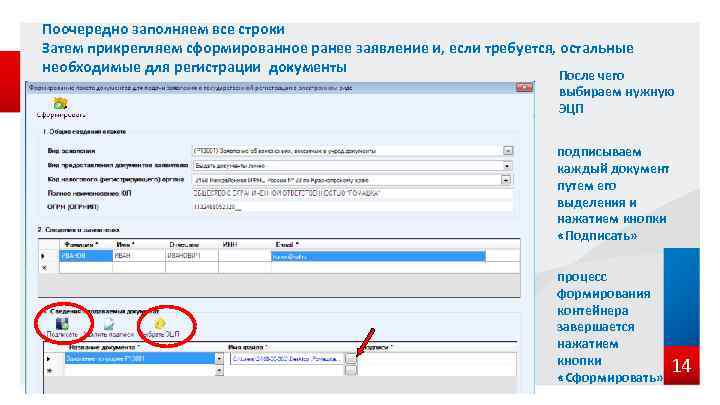Select the surname cell ИВАНОВ
The height and width of the screenshot is (405, 720).
tap(86, 256)
